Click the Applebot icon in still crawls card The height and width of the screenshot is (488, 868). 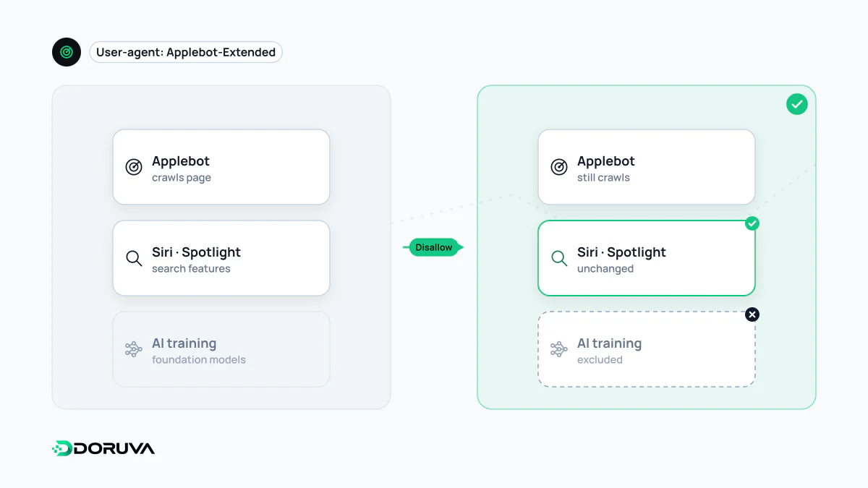pyautogui.click(x=559, y=167)
